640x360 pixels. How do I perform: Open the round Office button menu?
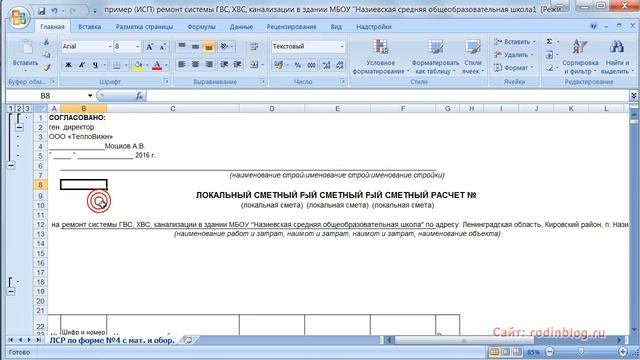click(x=18, y=18)
